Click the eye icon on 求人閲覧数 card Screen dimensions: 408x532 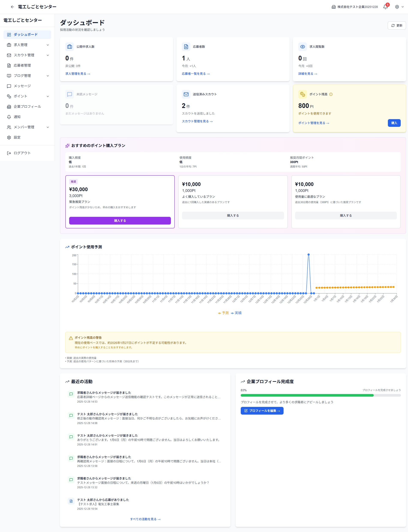tap(302, 47)
